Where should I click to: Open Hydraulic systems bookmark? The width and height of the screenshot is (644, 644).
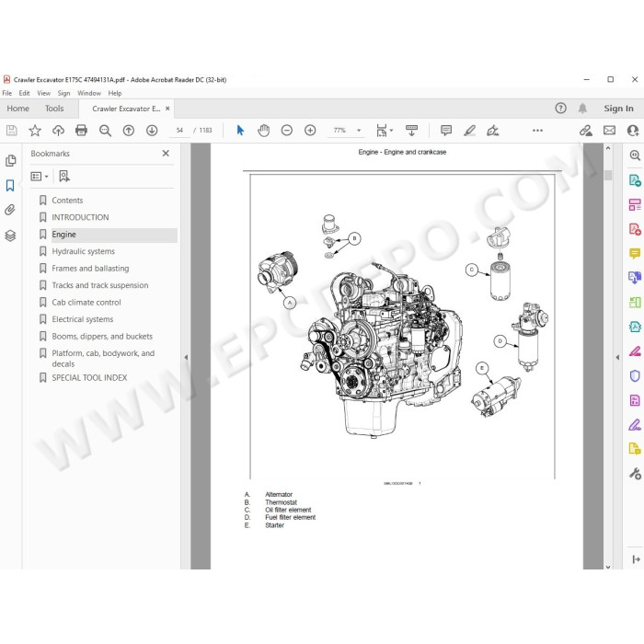[x=84, y=251]
